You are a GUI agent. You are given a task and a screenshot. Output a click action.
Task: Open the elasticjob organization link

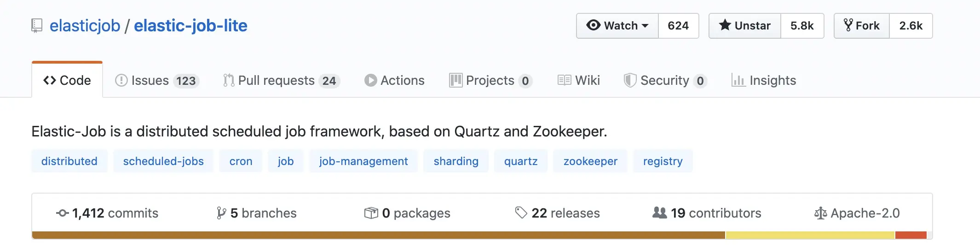pyautogui.click(x=85, y=26)
